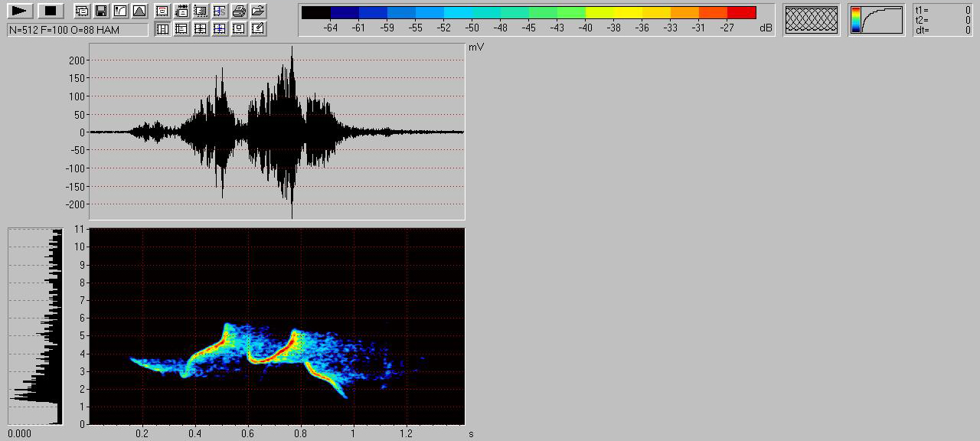Click the color gradient curve button
The height and width of the screenshot is (441, 980).
point(876,20)
